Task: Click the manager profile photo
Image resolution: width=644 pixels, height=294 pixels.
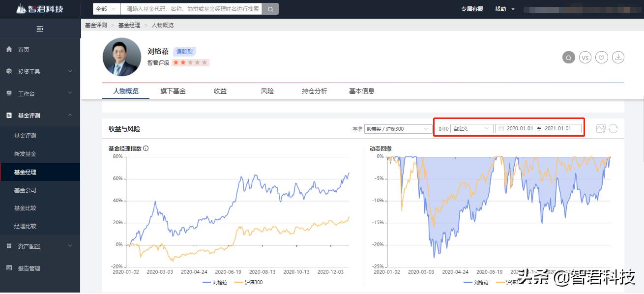Action: pyautogui.click(x=122, y=57)
